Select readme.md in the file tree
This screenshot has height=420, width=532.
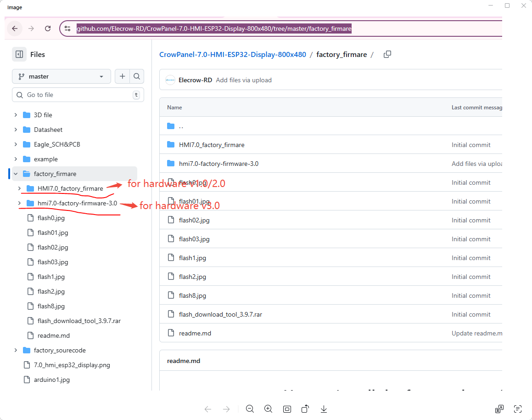53,335
